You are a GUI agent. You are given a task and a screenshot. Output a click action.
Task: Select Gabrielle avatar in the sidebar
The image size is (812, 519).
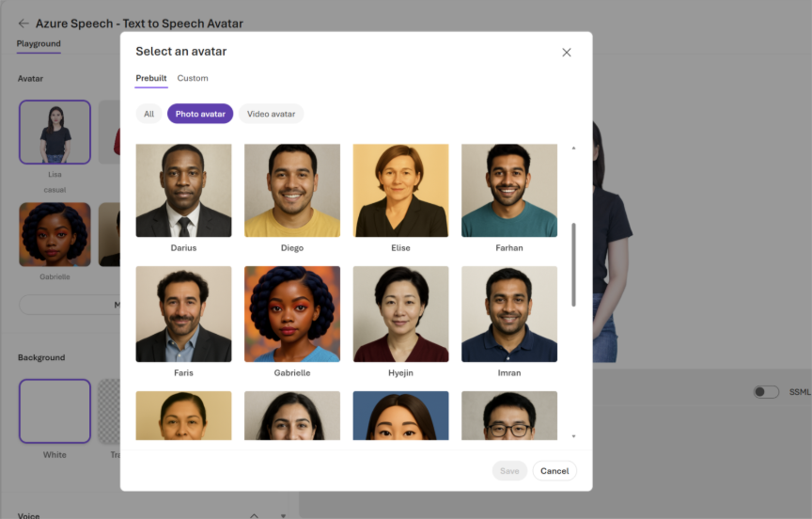pyautogui.click(x=55, y=235)
